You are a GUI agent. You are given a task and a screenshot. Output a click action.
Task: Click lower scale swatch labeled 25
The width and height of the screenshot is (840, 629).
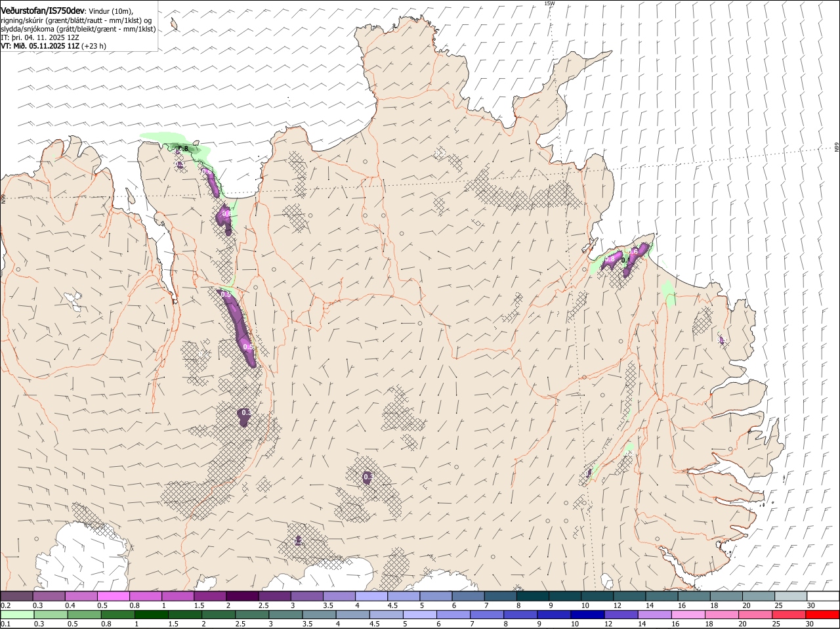pyautogui.click(x=789, y=615)
